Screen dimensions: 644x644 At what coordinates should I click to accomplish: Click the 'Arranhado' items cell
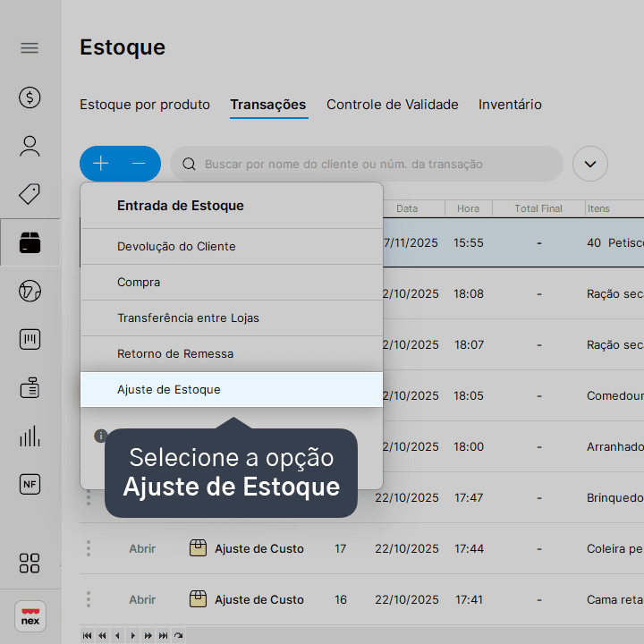coord(614,446)
